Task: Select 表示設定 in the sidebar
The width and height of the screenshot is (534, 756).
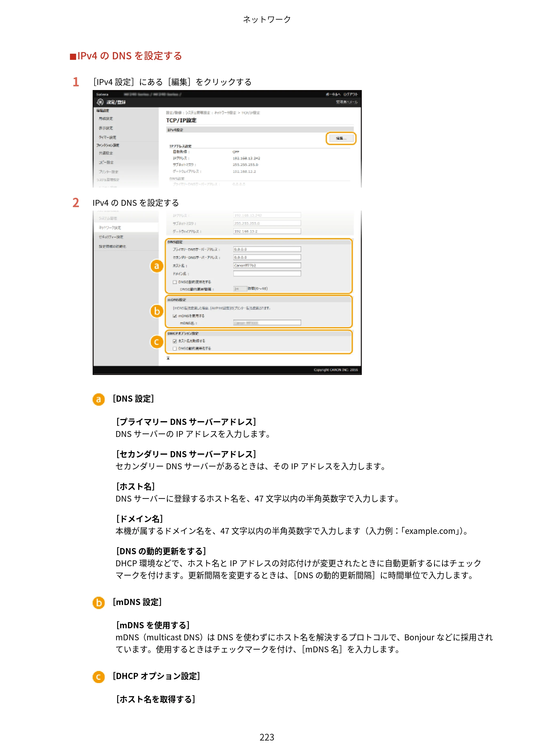Action: [x=106, y=128]
